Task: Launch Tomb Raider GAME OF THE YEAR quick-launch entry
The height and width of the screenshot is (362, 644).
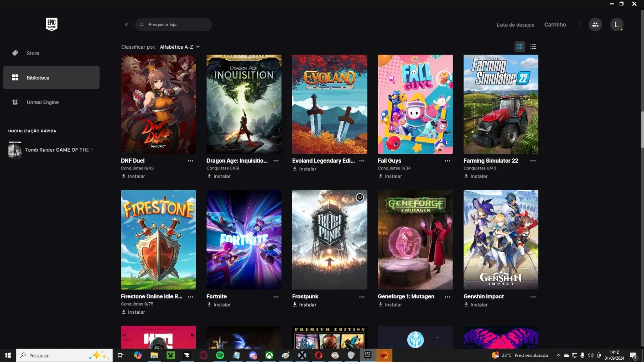Action: (52, 150)
